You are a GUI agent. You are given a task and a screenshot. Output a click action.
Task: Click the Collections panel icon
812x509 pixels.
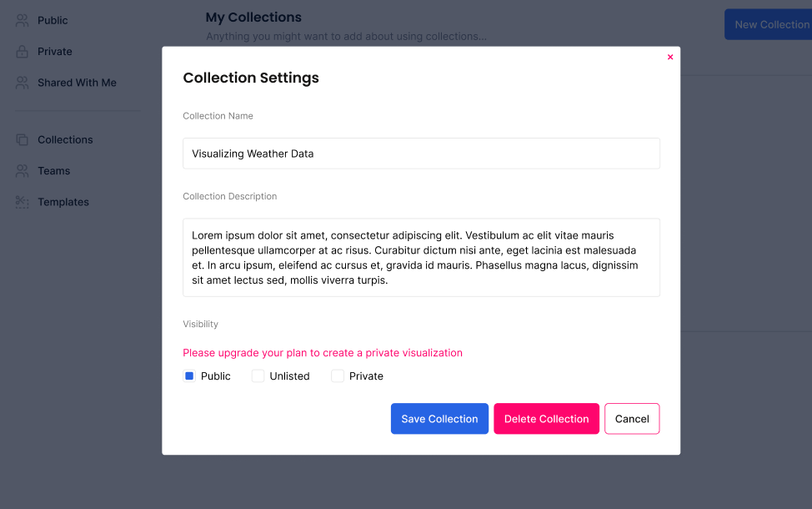[x=22, y=139]
